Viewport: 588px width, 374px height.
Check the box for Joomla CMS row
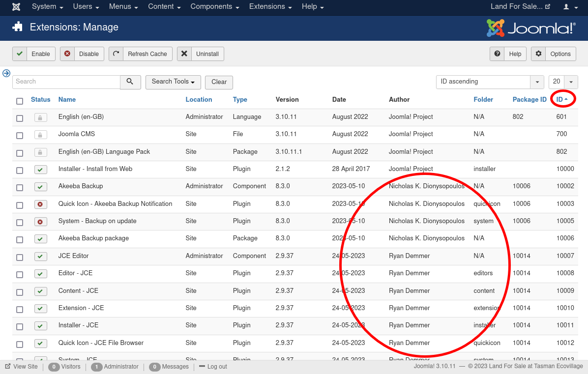click(20, 136)
